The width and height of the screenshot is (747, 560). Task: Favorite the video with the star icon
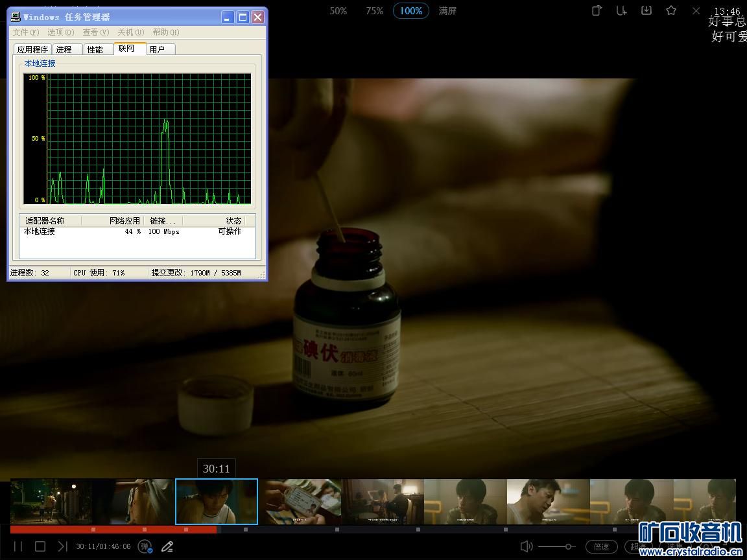[x=671, y=10]
